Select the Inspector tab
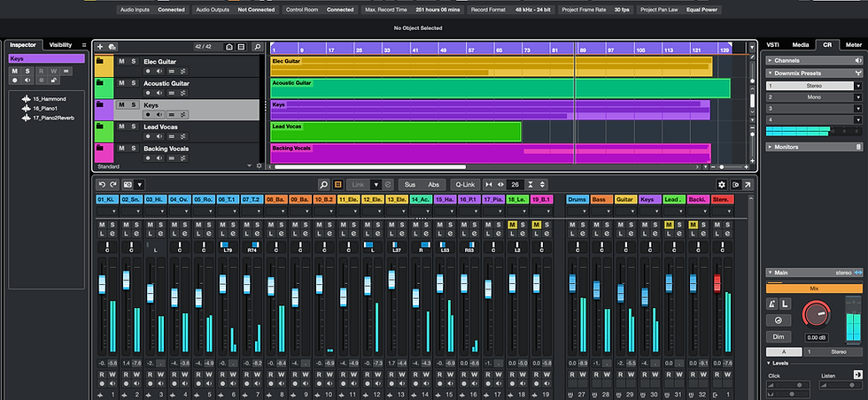The height and width of the screenshot is (400, 868). (x=23, y=45)
